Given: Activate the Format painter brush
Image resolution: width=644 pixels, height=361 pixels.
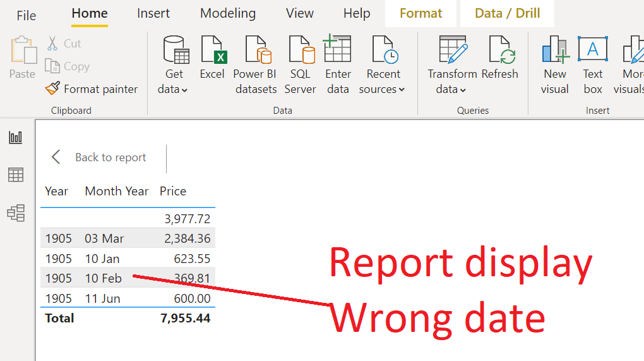Looking at the screenshot, I should click(52, 88).
